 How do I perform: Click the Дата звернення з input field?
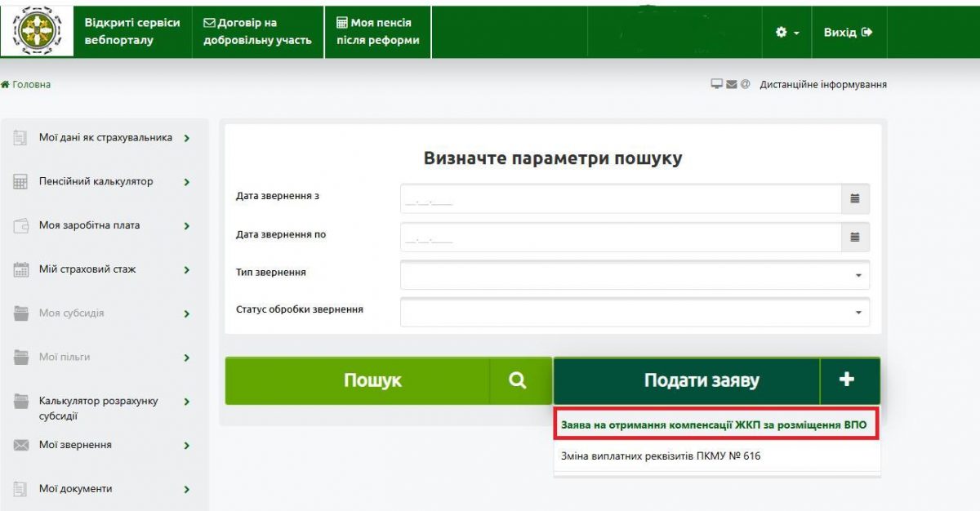tap(621, 198)
